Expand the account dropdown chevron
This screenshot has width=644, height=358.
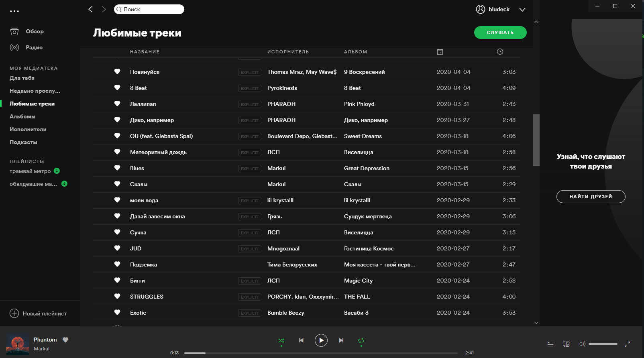pos(522,10)
